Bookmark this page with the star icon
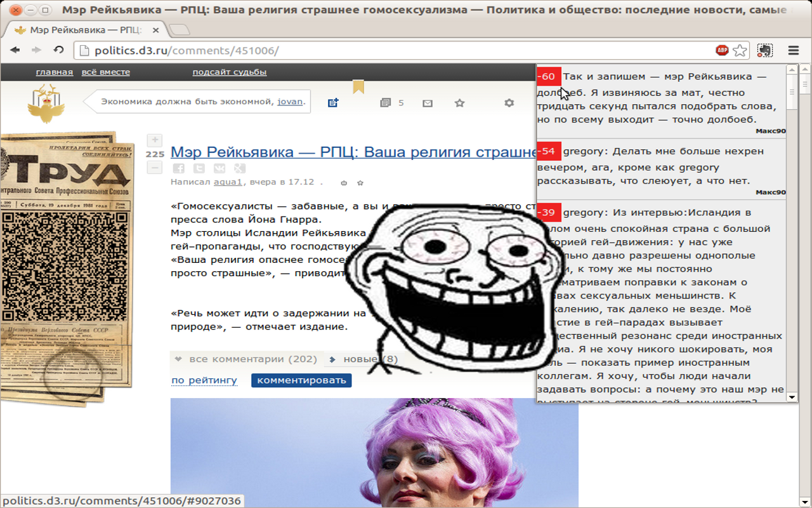Viewport: 812px width, 508px height. coord(740,50)
